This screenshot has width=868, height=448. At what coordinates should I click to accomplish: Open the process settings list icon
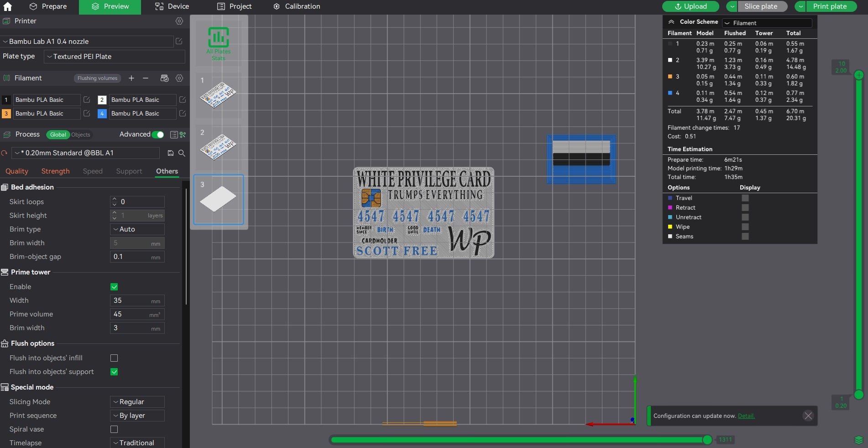click(174, 135)
